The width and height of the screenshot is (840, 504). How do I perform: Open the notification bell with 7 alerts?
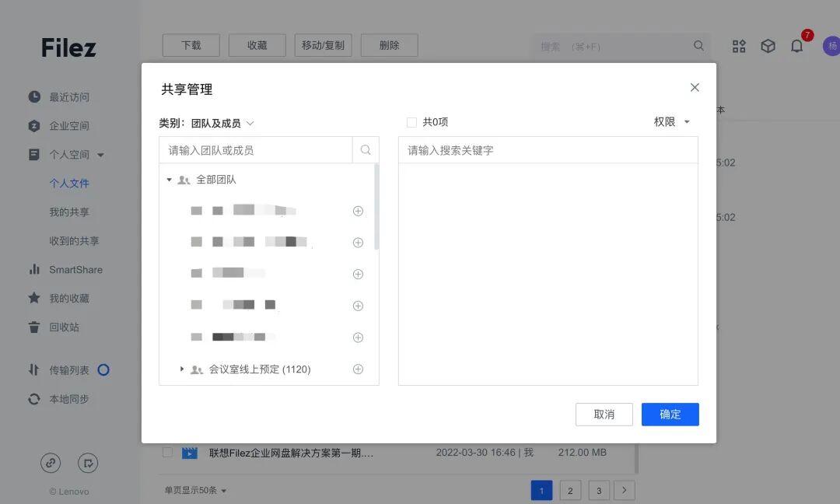[796, 46]
